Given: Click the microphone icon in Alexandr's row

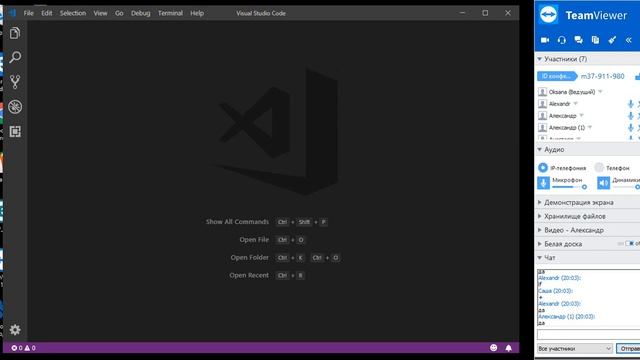Looking at the screenshot, I should coord(631,104).
